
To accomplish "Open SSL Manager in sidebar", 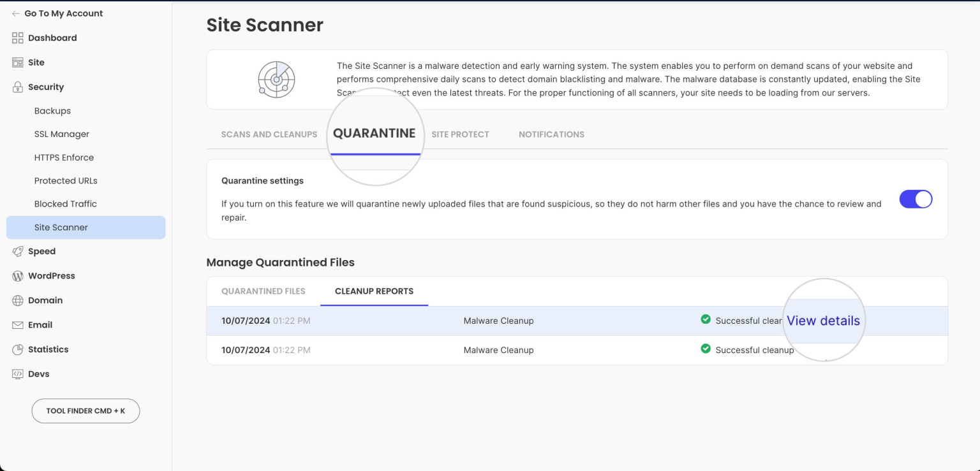I will pyautogui.click(x=62, y=134).
